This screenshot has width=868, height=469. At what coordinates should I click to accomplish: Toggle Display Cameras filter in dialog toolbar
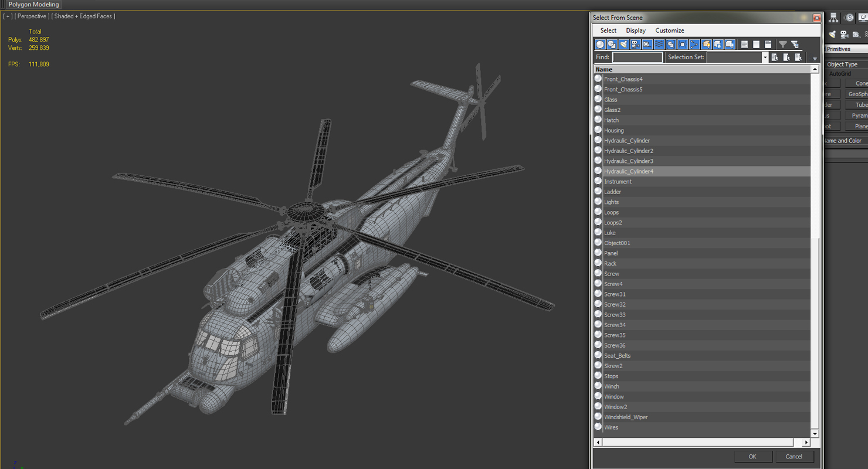[635, 45]
